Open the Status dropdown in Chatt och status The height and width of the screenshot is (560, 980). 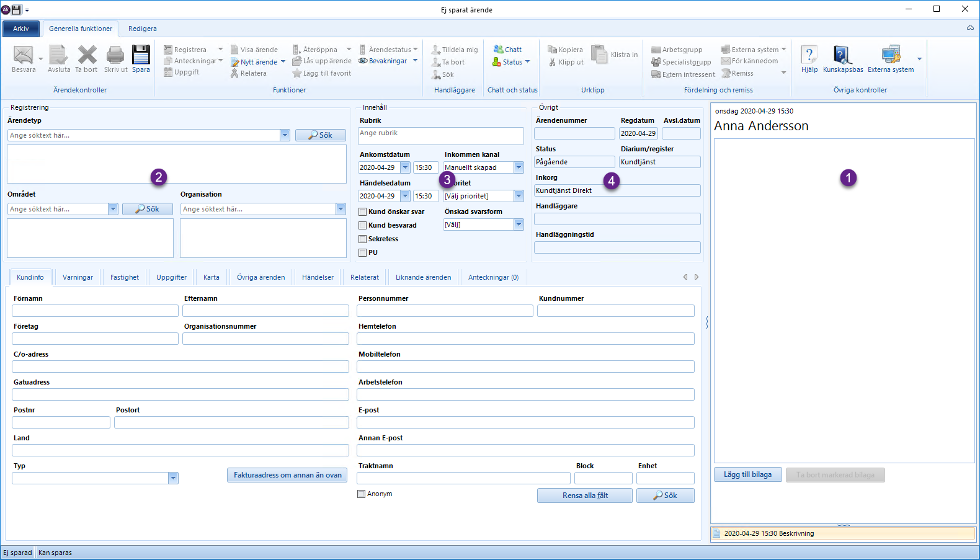pyautogui.click(x=512, y=62)
